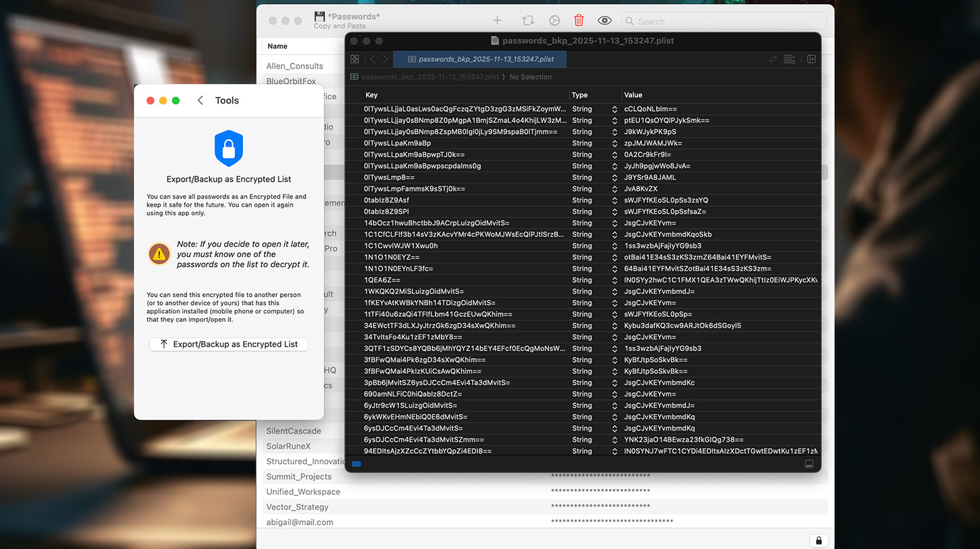
Task: Select BlueOrbitFox entry in Passwords list
Action: click(291, 81)
